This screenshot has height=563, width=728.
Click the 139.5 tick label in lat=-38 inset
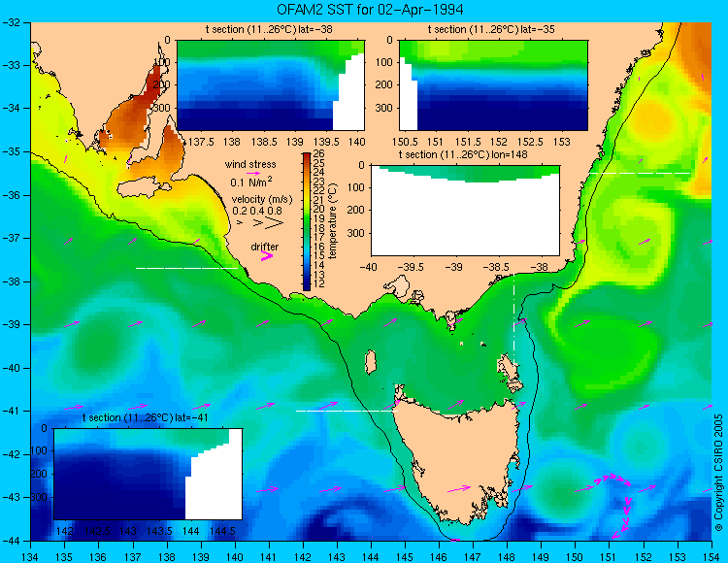[x=325, y=141]
